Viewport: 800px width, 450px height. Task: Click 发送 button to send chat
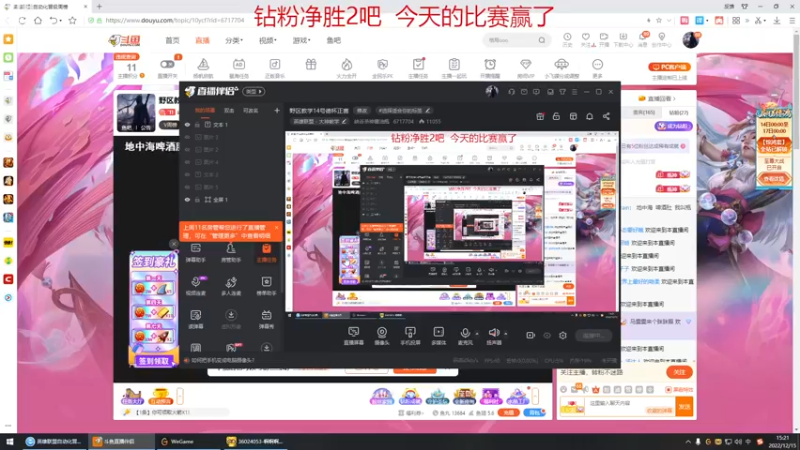[684, 407]
